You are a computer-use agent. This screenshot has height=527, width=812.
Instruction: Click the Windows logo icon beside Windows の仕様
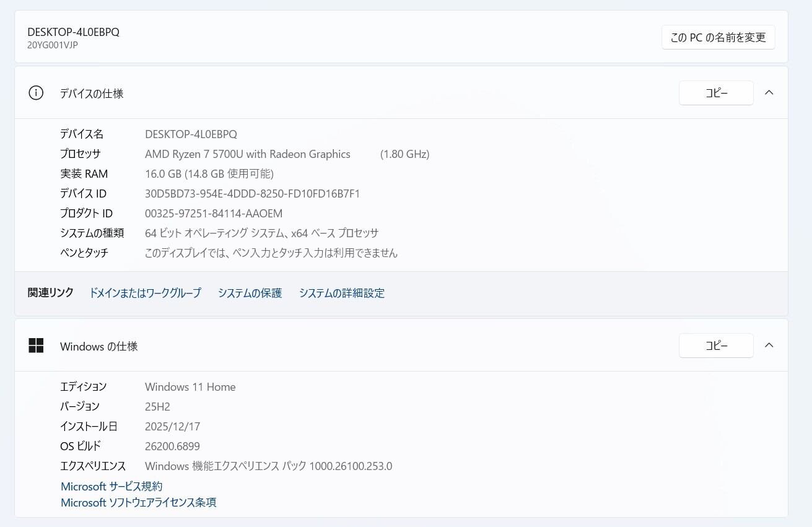36,346
